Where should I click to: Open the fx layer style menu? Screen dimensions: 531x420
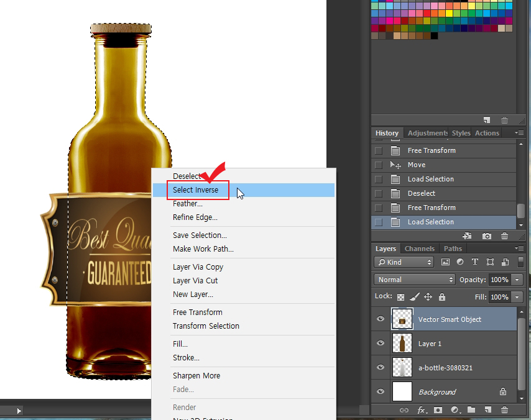pos(422,410)
